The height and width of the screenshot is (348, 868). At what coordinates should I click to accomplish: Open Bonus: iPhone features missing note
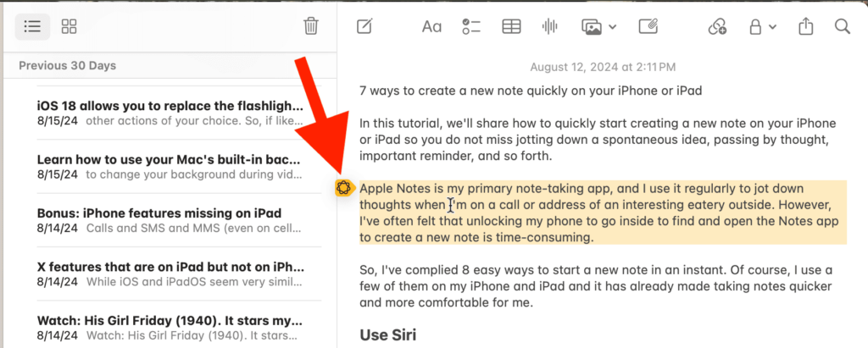click(x=170, y=220)
